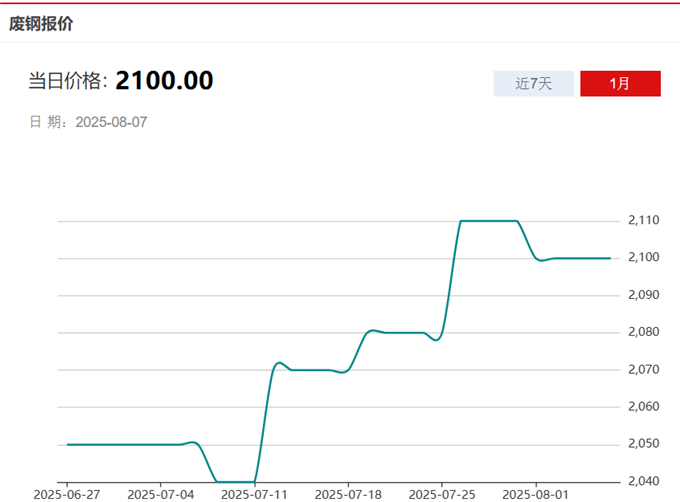
Task: Select the 2025-07-11 x-axis label
Action: click(x=254, y=494)
